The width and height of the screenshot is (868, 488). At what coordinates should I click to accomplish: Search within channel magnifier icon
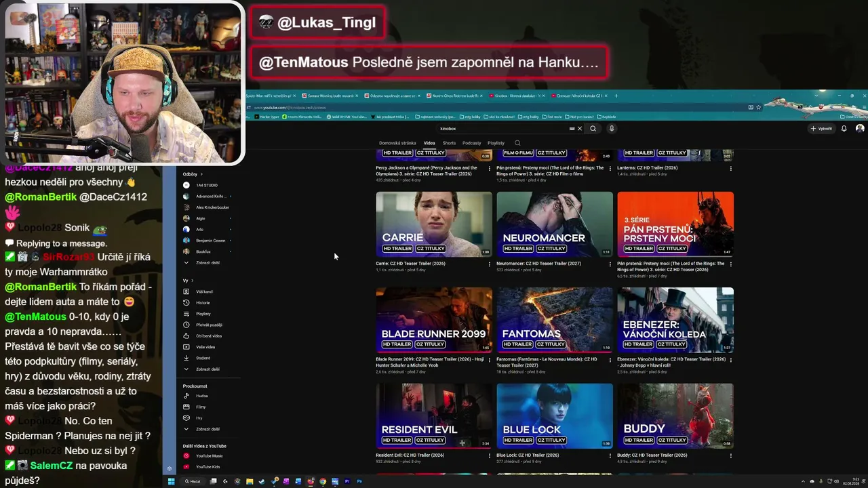pos(517,143)
